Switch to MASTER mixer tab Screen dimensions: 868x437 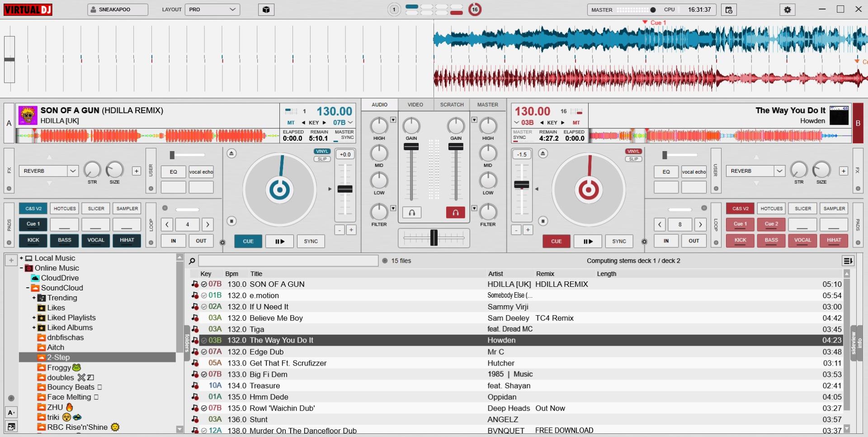(x=488, y=104)
